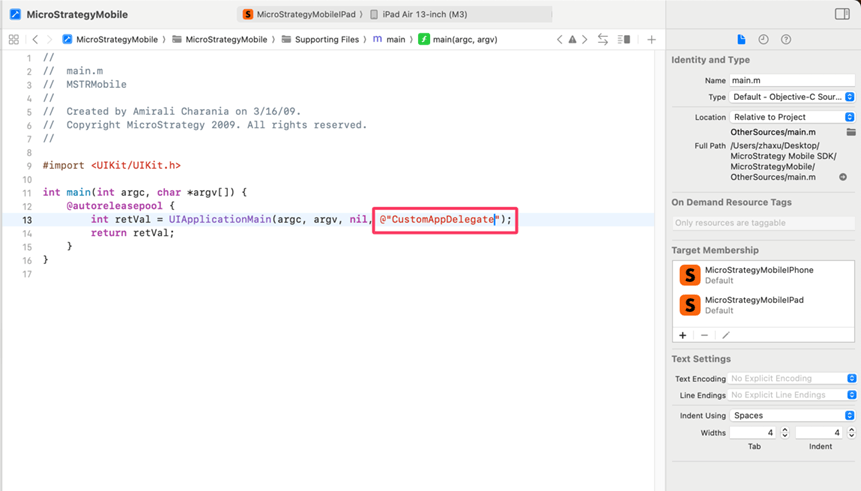Reveal full path in Finder arrow

843,177
